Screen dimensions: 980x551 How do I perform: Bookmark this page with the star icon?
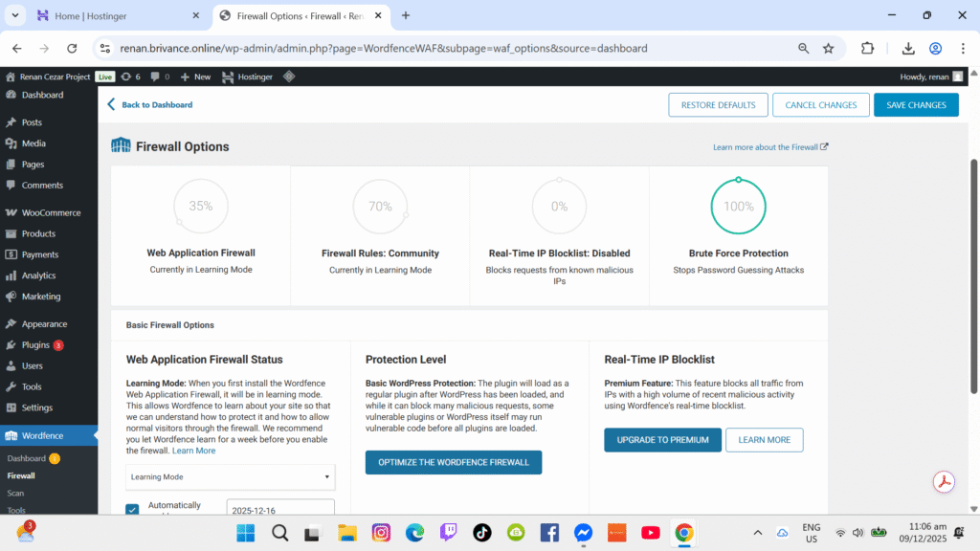(x=828, y=49)
